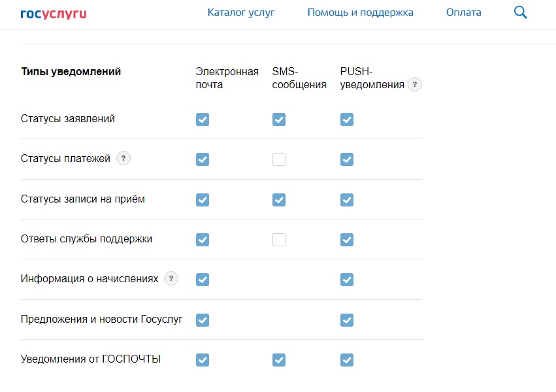Open Каталог услуг menu

point(241,12)
